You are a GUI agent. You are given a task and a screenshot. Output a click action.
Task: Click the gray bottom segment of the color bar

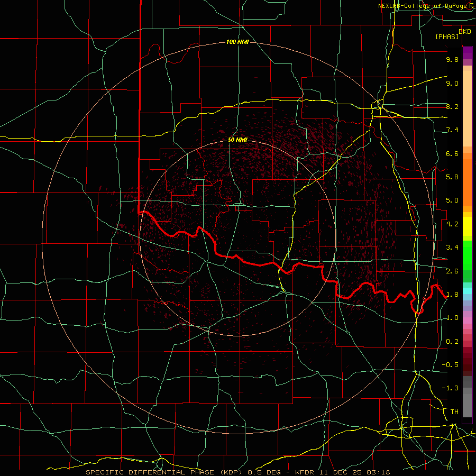(x=467, y=404)
